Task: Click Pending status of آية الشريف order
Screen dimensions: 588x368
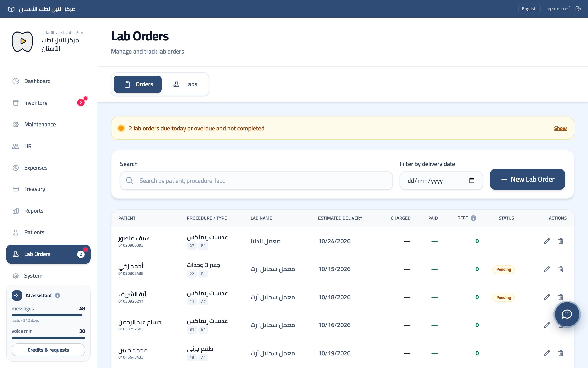Action: [x=503, y=297]
